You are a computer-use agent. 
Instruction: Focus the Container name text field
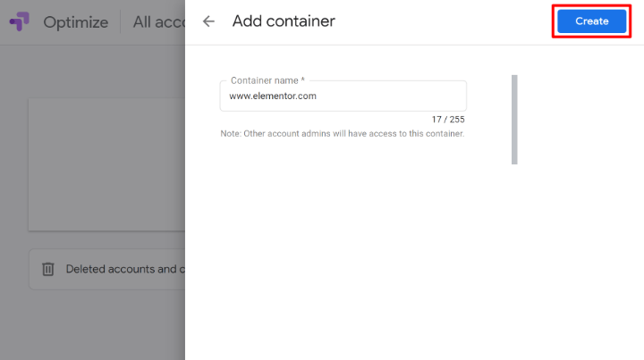[x=343, y=96]
